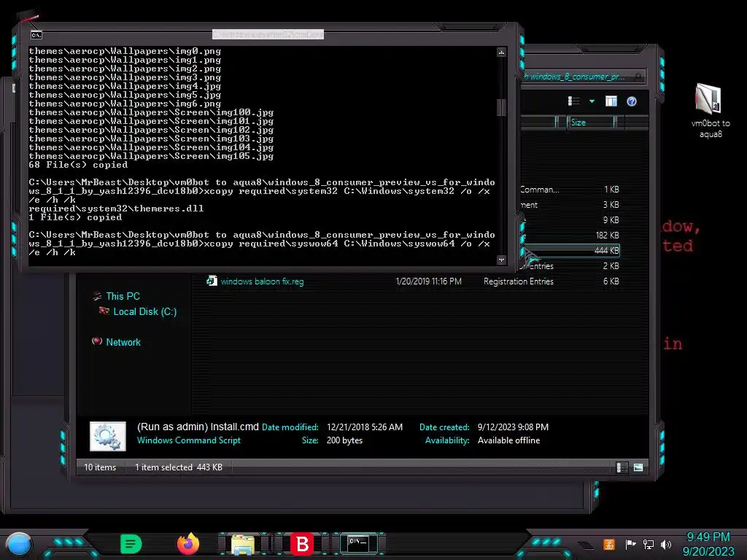Viewport: 747px width, 560px height.
Task: Select the Registration Entries row sized 2 KB
Action: click(571, 266)
